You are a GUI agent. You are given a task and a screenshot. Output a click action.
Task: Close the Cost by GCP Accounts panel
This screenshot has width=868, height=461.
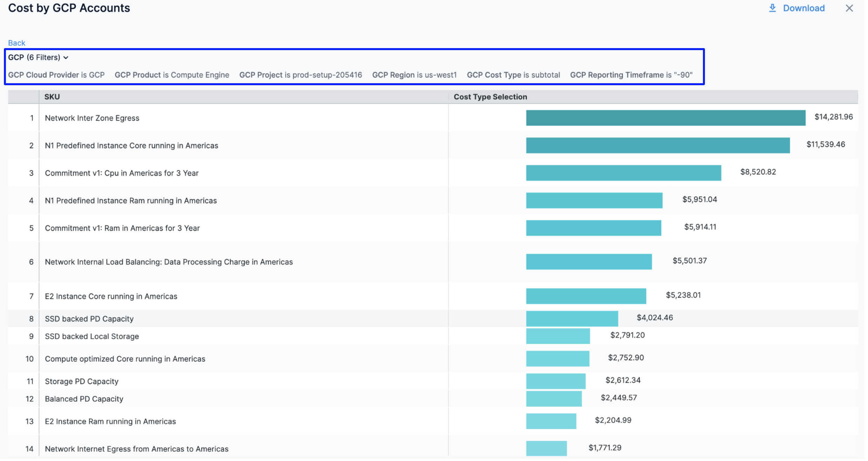click(x=849, y=8)
